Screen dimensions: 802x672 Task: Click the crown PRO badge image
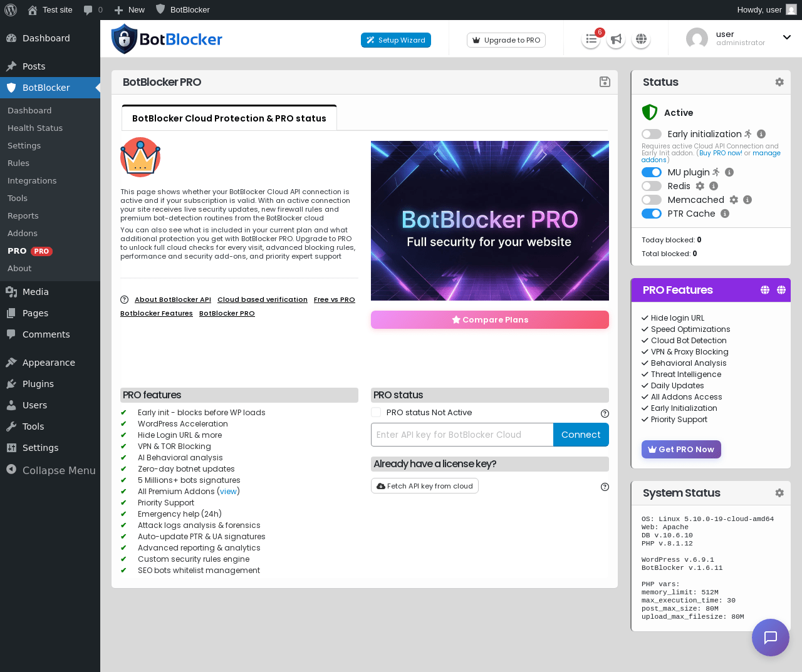(140, 157)
